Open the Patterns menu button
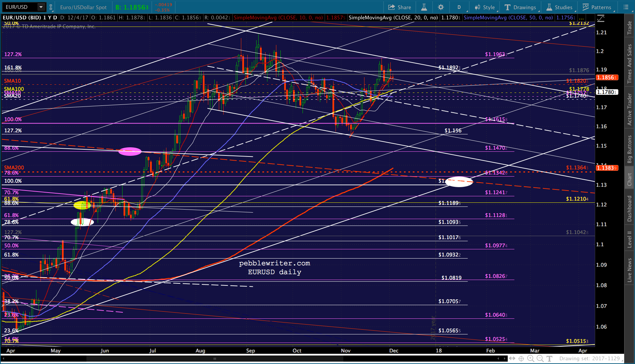This screenshot has height=364, width=635. (x=597, y=7)
